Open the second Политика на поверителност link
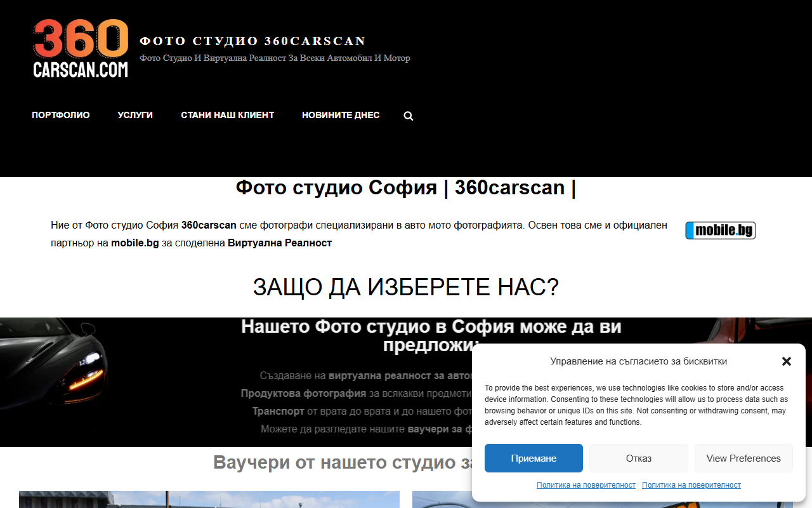The width and height of the screenshot is (812, 508). tap(691, 485)
